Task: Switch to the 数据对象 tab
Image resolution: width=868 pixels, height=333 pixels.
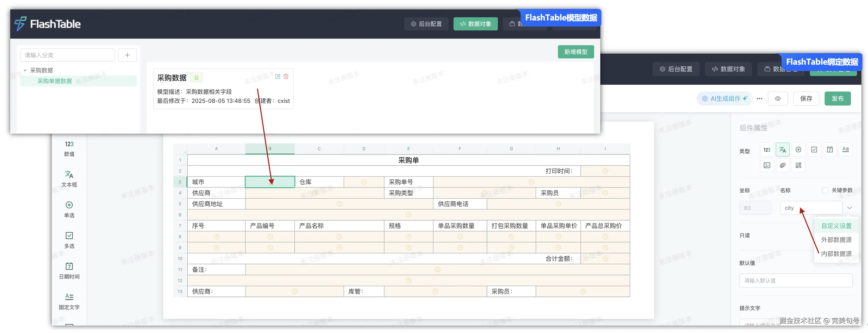Action: click(x=475, y=24)
